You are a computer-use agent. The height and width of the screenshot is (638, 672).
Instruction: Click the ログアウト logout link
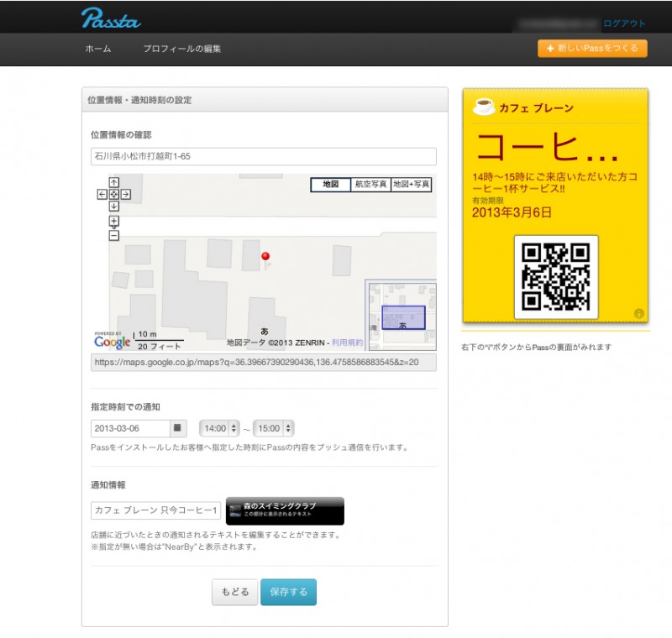(625, 24)
